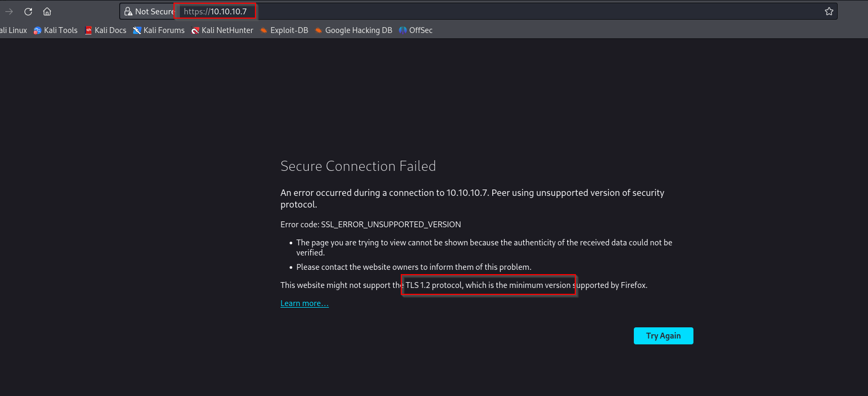Click the Not Secure label text
This screenshot has width=868, height=396.
point(154,11)
